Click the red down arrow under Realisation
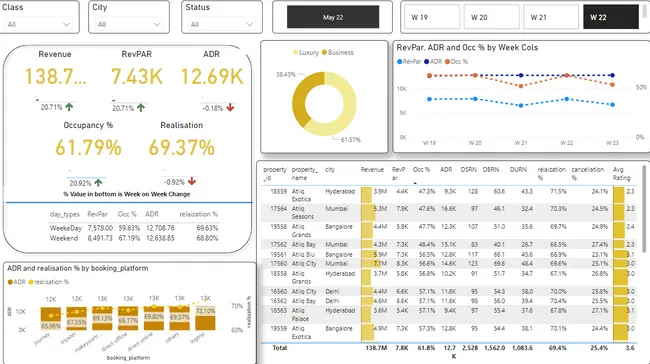This screenshot has height=364, width=650. [192, 181]
